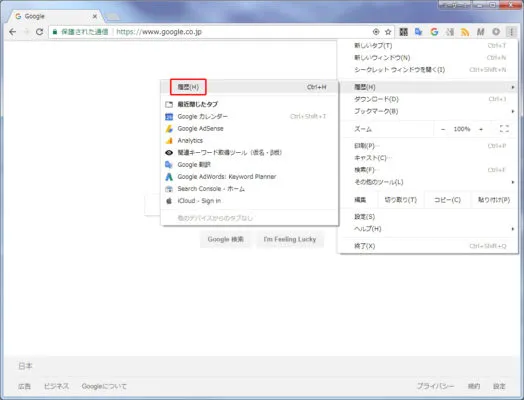Viewport: 524px width, 400px height.
Task: Select 新しいタブ(T) menu item
Action: click(428, 45)
